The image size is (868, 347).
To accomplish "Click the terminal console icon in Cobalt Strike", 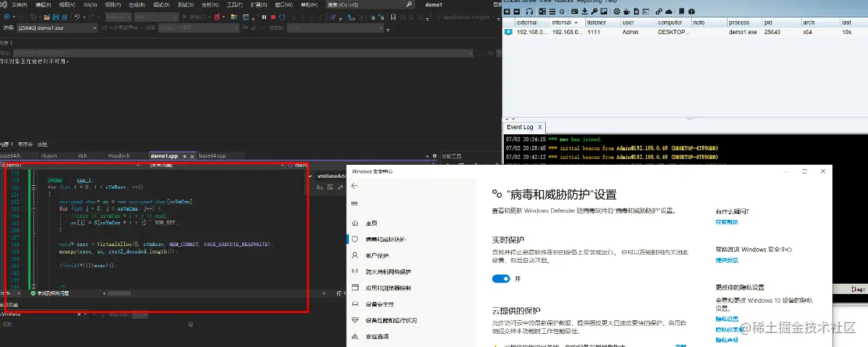I will [x=646, y=11].
